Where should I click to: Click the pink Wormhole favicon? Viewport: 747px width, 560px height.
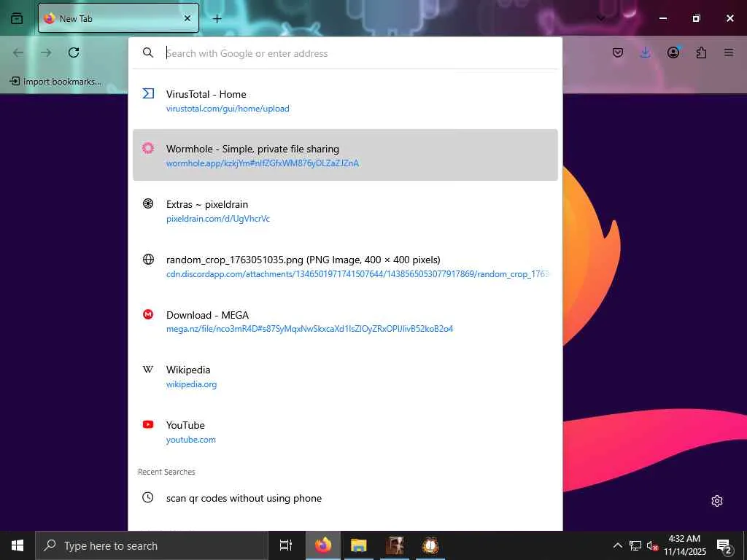[x=148, y=148]
